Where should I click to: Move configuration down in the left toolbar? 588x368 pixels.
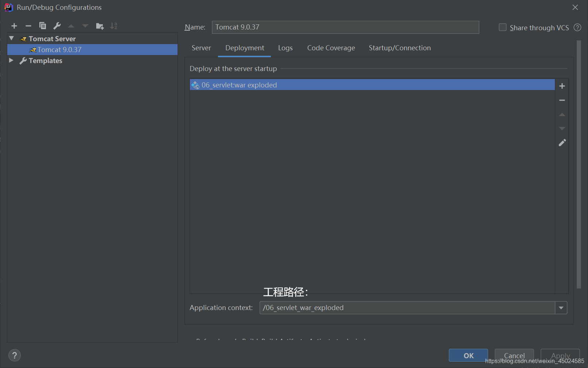pyautogui.click(x=85, y=26)
